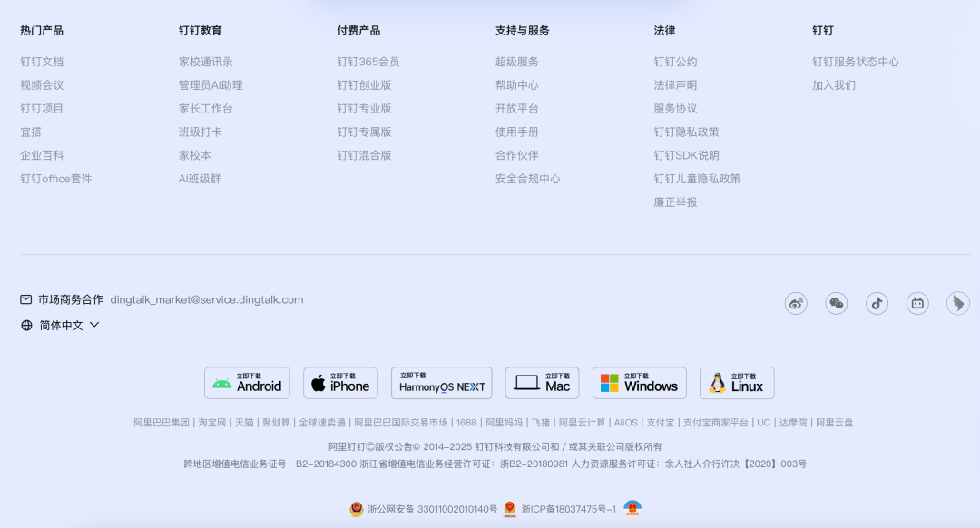This screenshot has width=980, height=528.
Task: Click the DingTalk wing logo icon
Action: coord(958,304)
